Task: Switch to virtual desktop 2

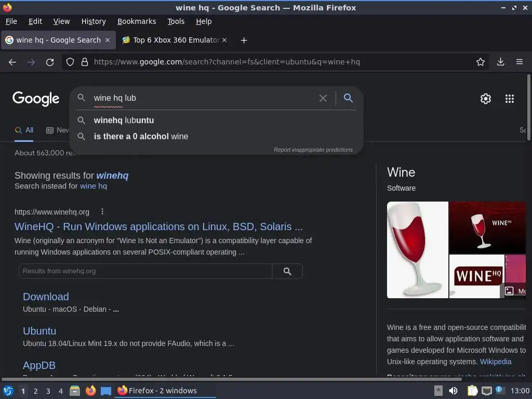Action: pyautogui.click(x=36, y=391)
